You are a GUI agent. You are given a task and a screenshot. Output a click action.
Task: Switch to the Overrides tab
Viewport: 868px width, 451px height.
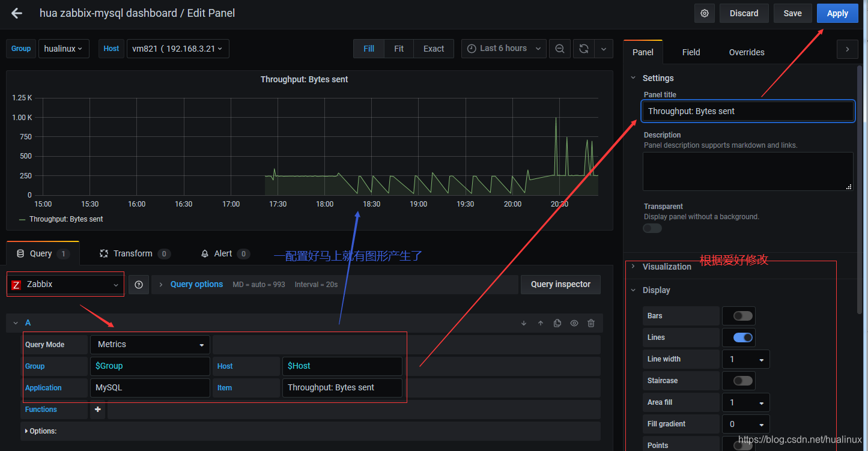[x=747, y=52]
